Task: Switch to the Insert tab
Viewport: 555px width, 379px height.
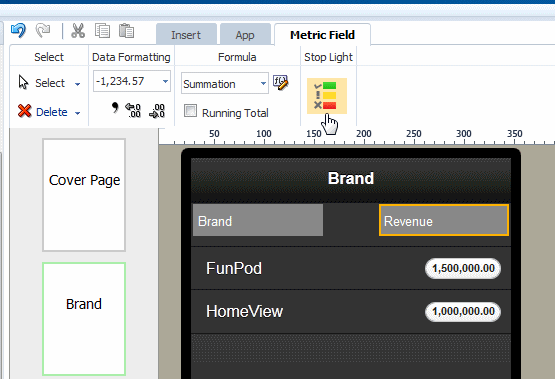Action: tap(186, 35)
